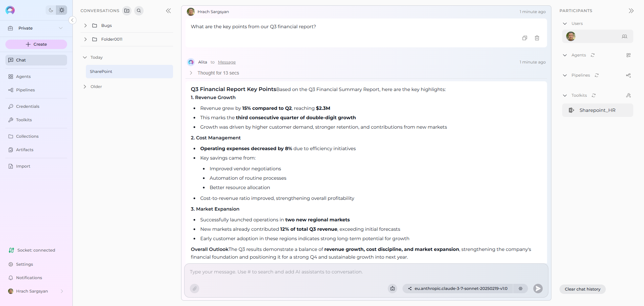Go to Credentials in the sidebar
The image size is (644, 306).
28,106
